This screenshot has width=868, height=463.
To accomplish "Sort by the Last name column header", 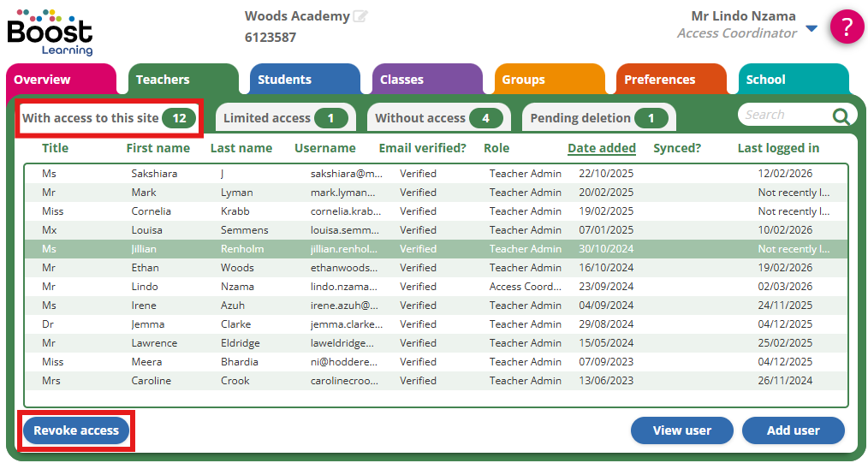I will [x=241, y=148].
